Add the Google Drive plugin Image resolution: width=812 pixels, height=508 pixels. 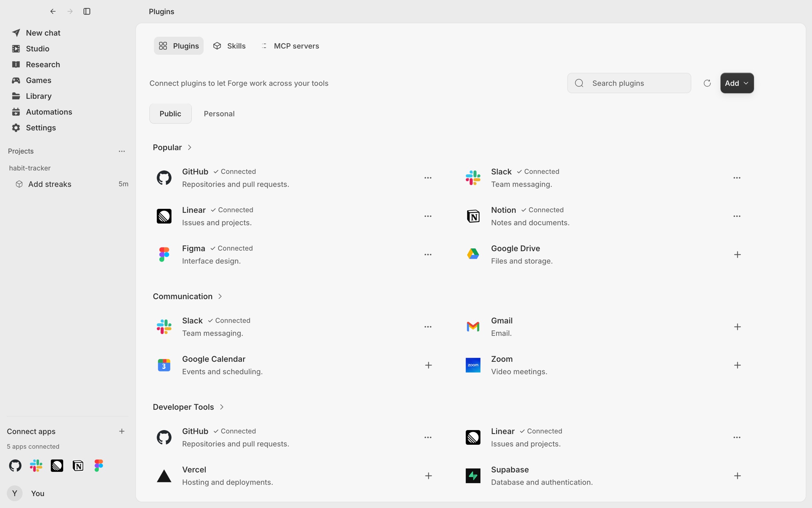(x=737, y=255)
